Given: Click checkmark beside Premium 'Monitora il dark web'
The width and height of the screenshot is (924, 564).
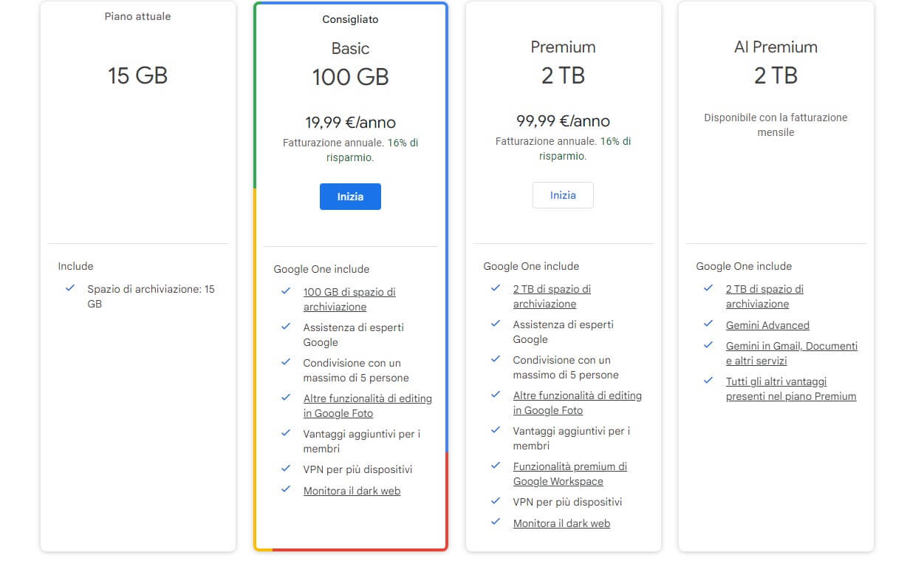Looking at the screenshot, I should tap(496, 523).
